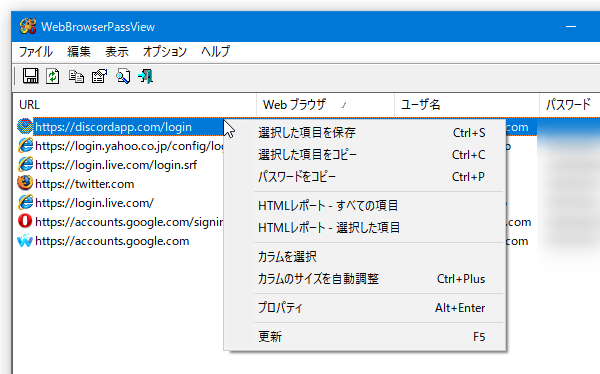Click the Copy Selected Items toolbar icon
The image size is (600, 374).
(x=76, y=77)
